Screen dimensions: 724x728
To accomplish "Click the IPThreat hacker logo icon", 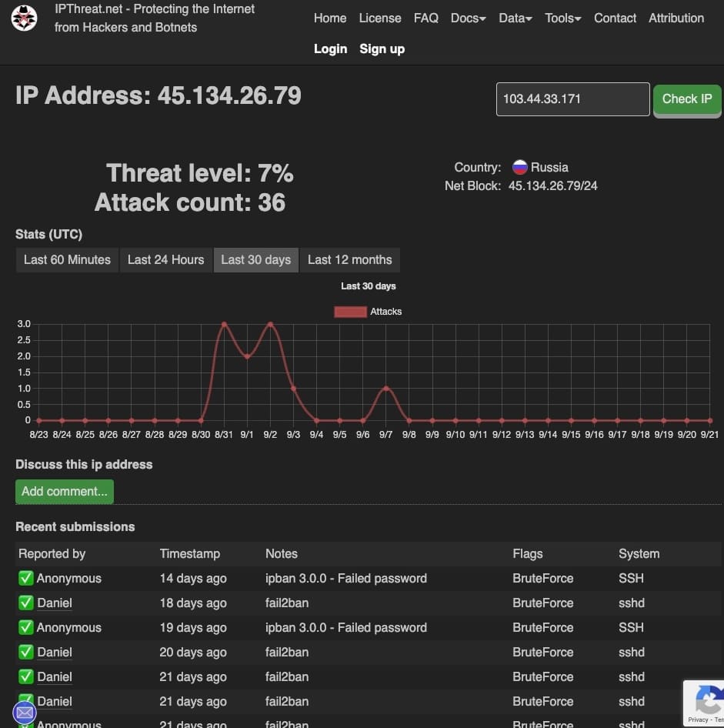I will tap(25, 18).
